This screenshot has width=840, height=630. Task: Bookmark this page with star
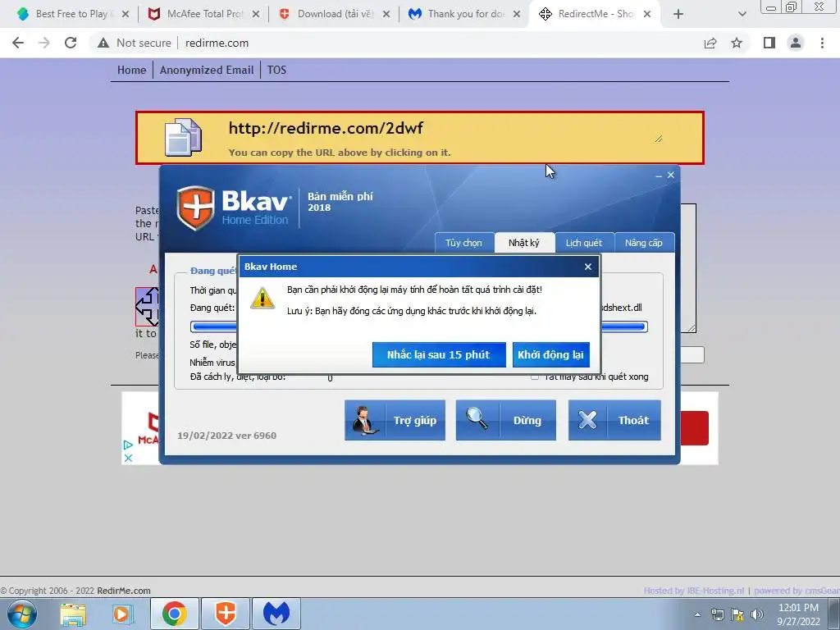pyautogui.click(x=737, y=43)
